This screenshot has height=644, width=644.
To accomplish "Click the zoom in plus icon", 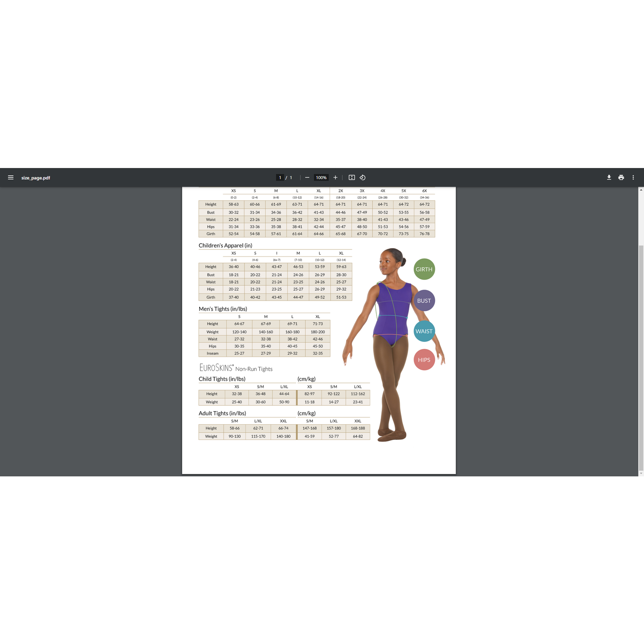I will click(x=335, y=177).
